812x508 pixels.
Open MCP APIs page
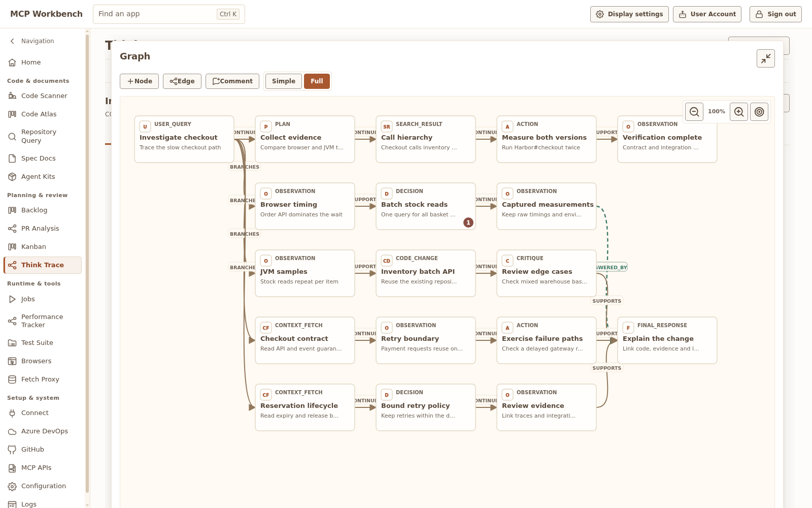coord(43,467)
